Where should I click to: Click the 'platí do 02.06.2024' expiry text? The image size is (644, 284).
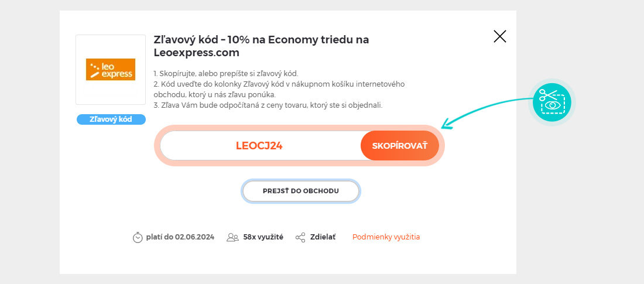pyautogui.click(x=180, y=237)
